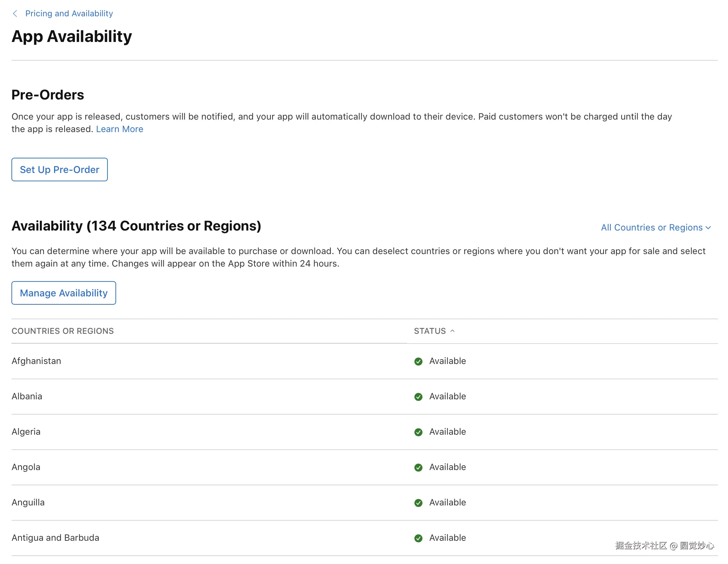Select the Albania country name

click(x=27, y=396)
